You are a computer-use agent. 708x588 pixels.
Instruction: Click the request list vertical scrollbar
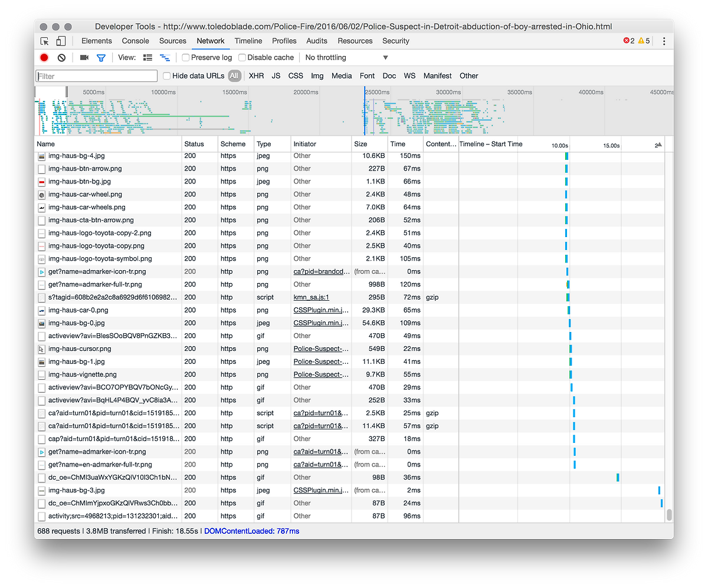tap(669, 515)
